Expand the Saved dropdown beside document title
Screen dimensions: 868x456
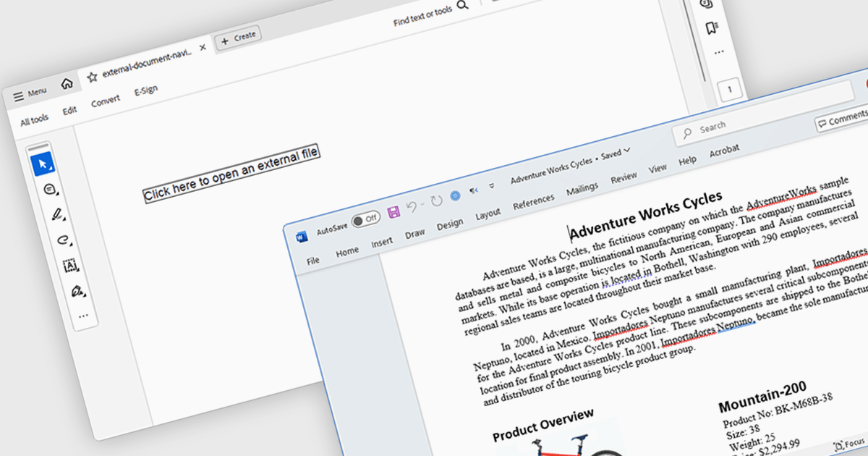[x=626, y=150]
